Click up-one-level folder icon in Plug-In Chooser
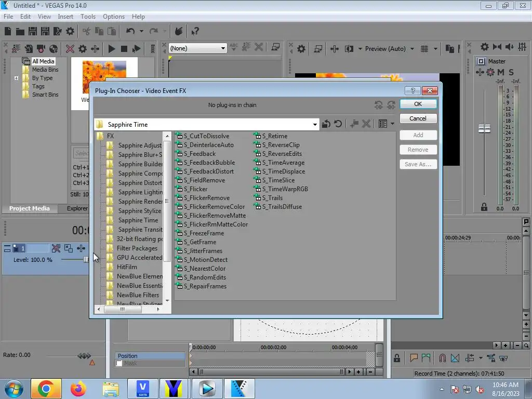532x399 pixels. click(x=326, y=124)
